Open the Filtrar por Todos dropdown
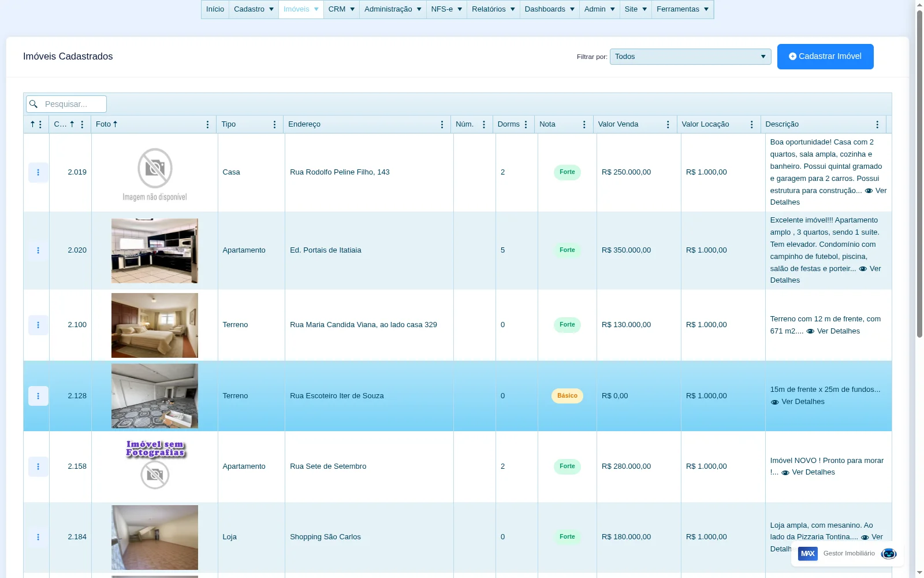 691,57
